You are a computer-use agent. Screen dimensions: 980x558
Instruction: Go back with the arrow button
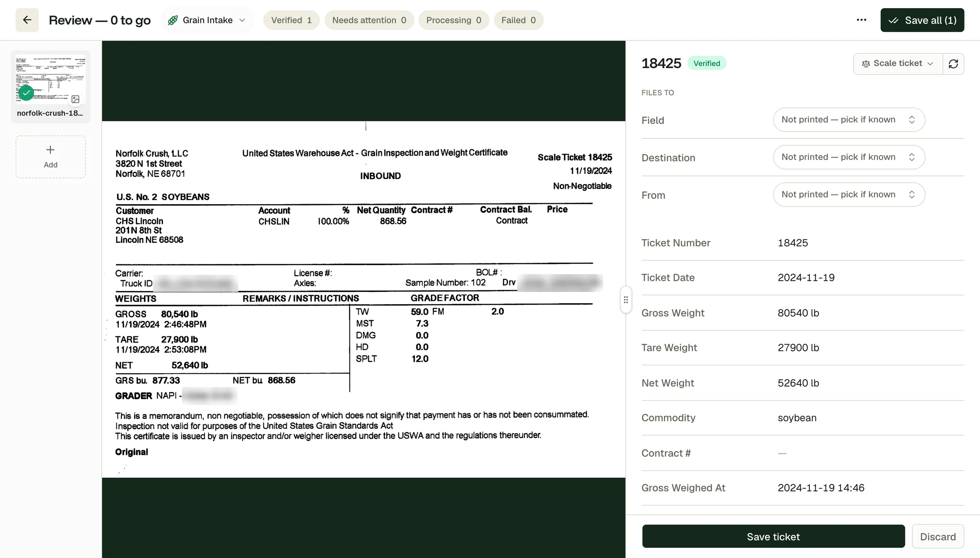tap(27, 20)
